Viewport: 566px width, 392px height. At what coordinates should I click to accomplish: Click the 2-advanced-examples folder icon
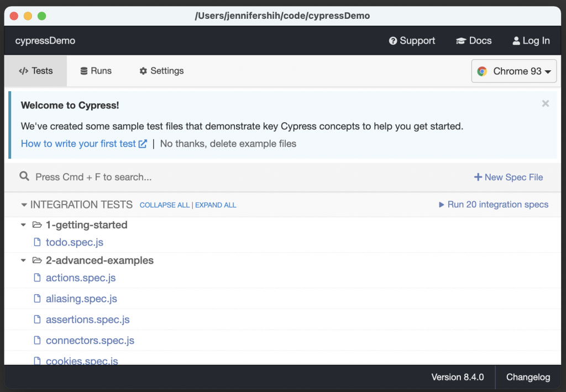pyautogui.click(x=37, y=260)
